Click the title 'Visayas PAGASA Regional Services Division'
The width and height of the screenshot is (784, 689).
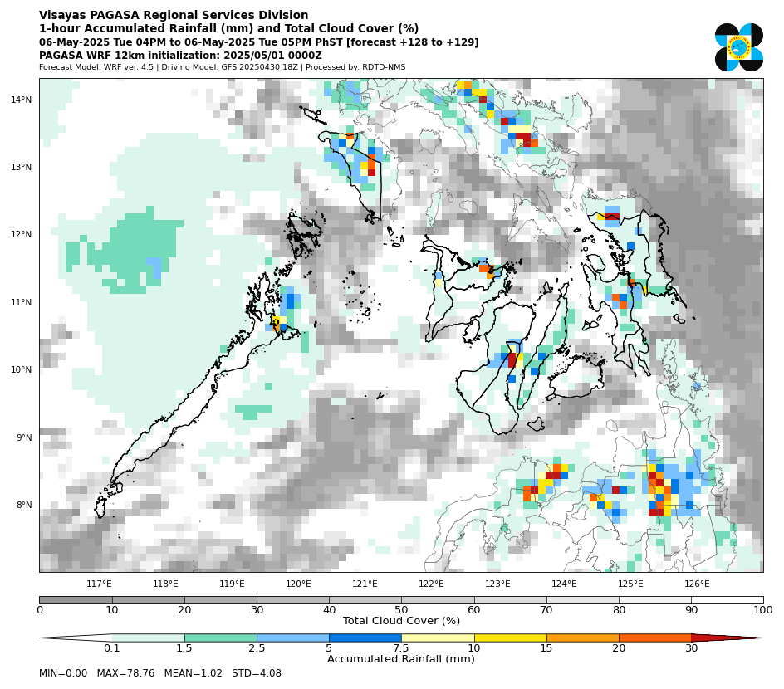point(174,15)
